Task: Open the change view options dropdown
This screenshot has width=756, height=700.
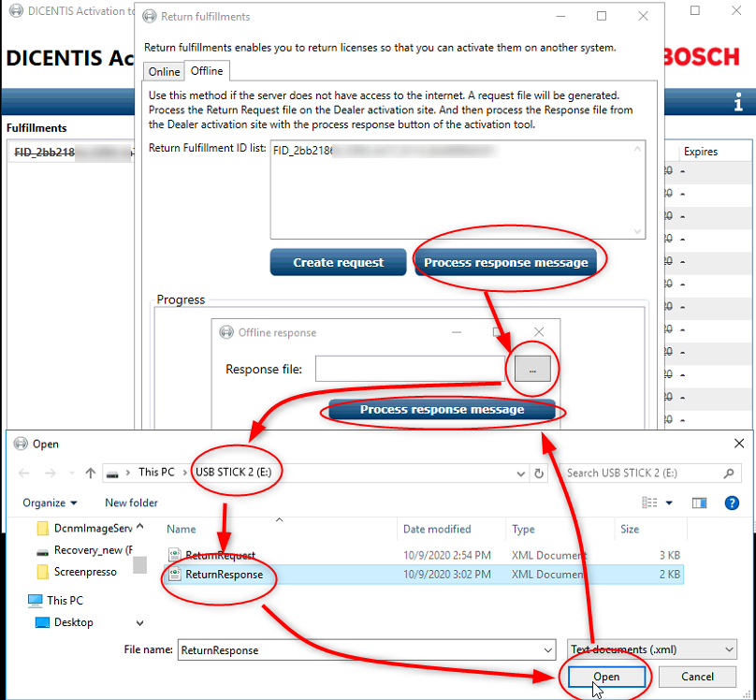Action: click(x=669, y=503)
